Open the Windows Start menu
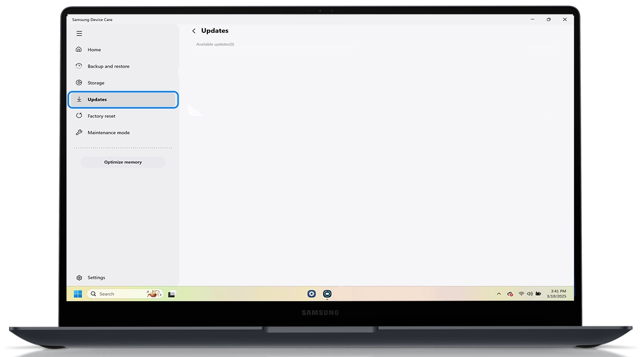The width and height of the screenshot is (644, 357). [78, 294]
